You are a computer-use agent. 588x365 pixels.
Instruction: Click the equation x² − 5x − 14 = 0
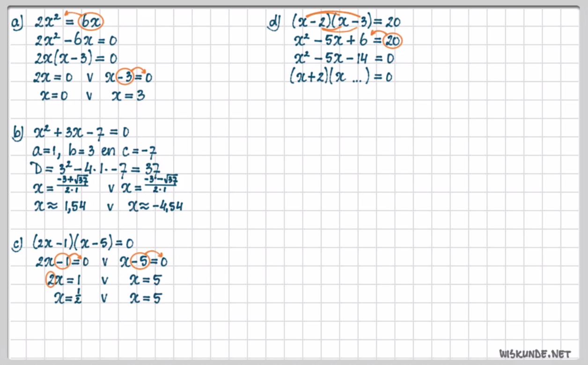(x=344, y=59)
